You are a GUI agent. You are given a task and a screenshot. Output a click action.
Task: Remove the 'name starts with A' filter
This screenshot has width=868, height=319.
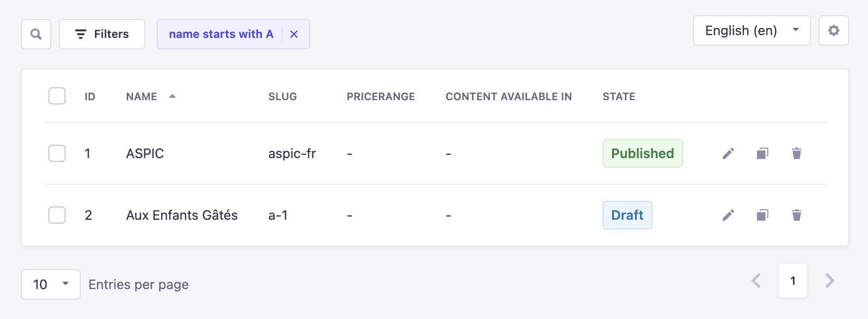[x=294, y=34]
